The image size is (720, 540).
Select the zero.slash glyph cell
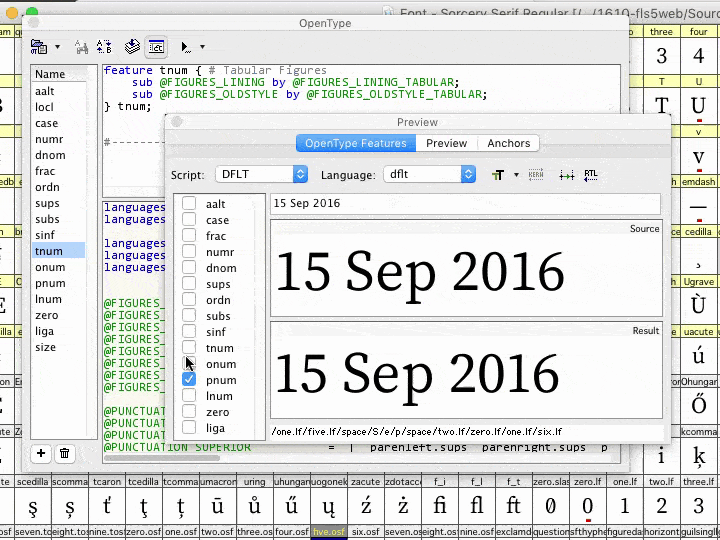[x=551, y=500]
